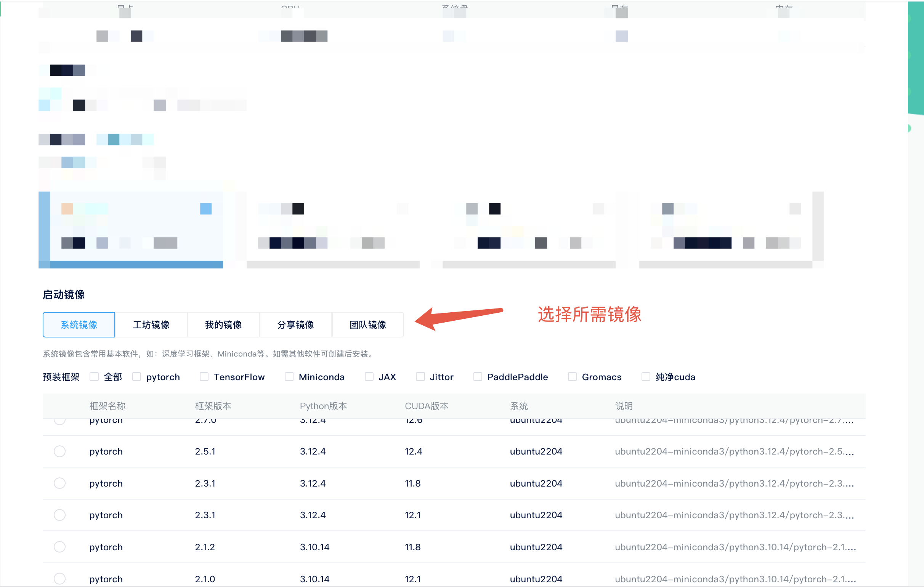
Task: Select the pytorch 2.1.0 image radio button
Action: 59,579
